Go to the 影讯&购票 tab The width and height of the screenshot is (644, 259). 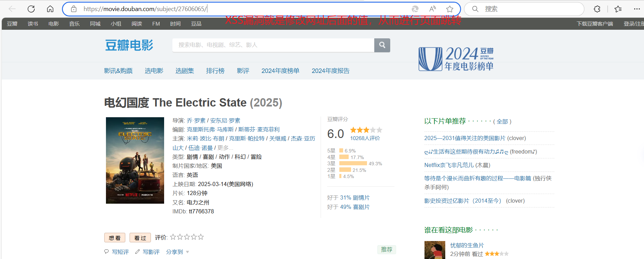click(118, 71)
